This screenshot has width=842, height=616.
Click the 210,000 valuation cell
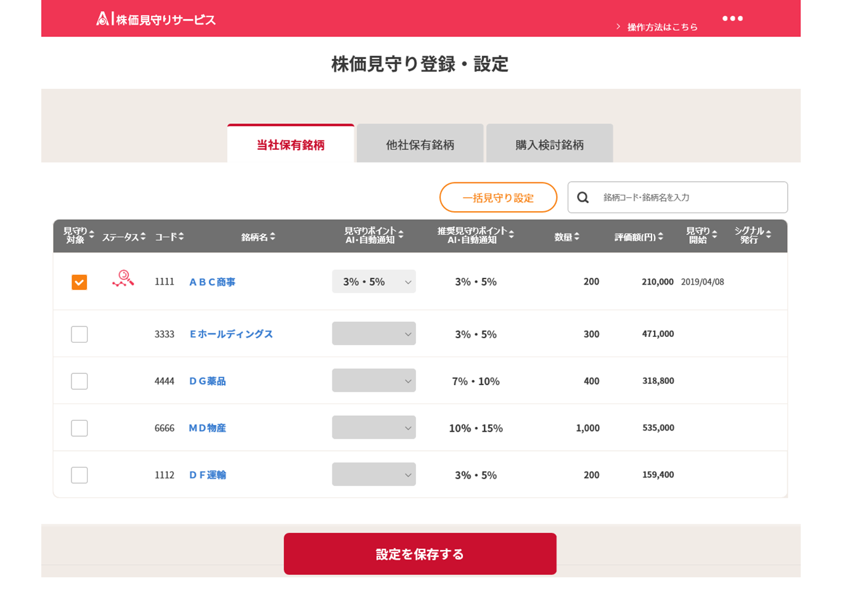(x=658, y=282)
